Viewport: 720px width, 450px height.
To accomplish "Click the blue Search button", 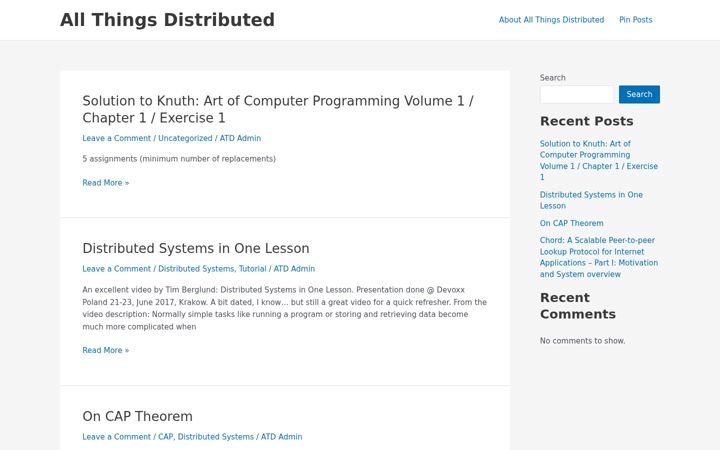I will pos(639,95).
